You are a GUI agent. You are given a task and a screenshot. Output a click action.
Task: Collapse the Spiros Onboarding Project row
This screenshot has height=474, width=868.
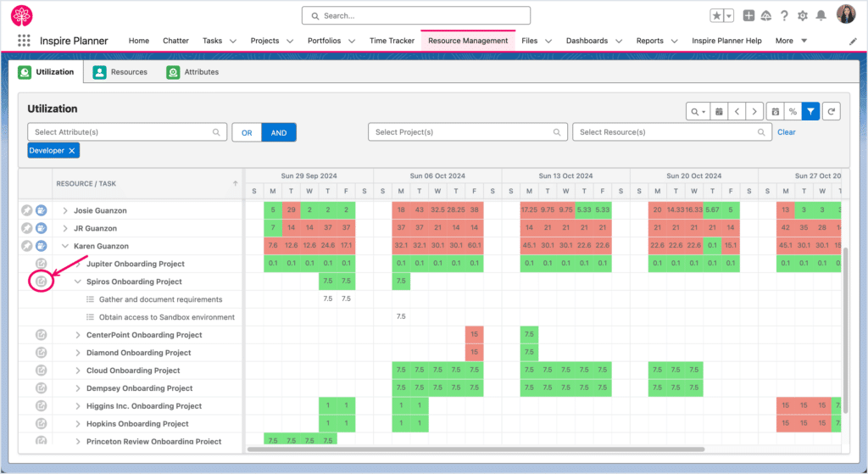pyautogui.click(x=77, y=282)
